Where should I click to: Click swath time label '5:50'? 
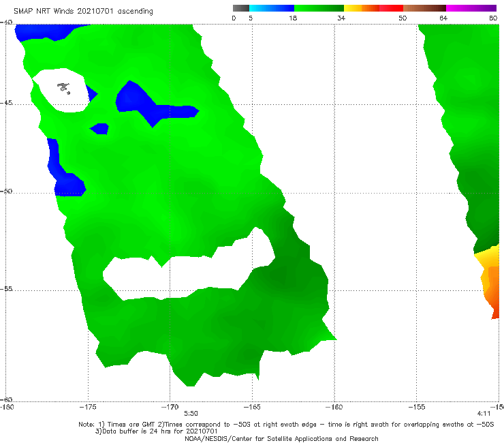(191, 414)
